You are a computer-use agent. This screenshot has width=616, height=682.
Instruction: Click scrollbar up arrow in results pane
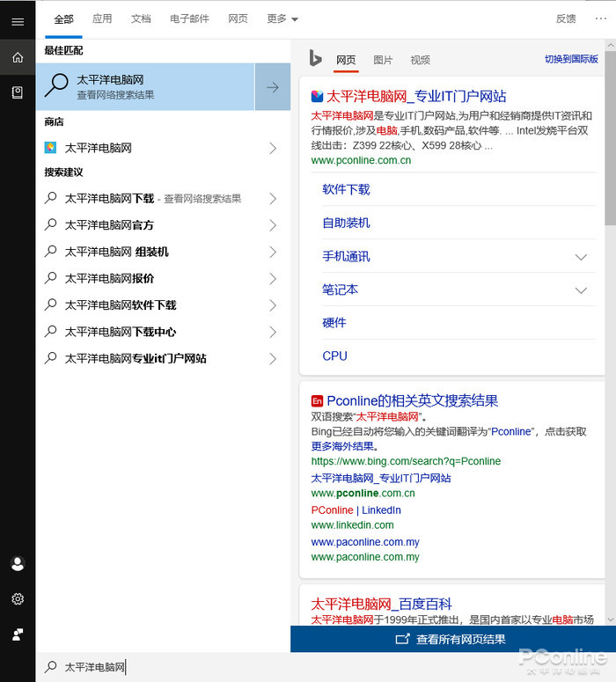pos(610,45)
